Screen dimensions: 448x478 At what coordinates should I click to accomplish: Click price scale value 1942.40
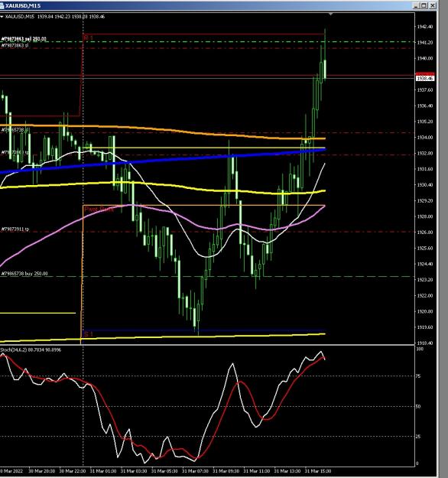(425, 27)
